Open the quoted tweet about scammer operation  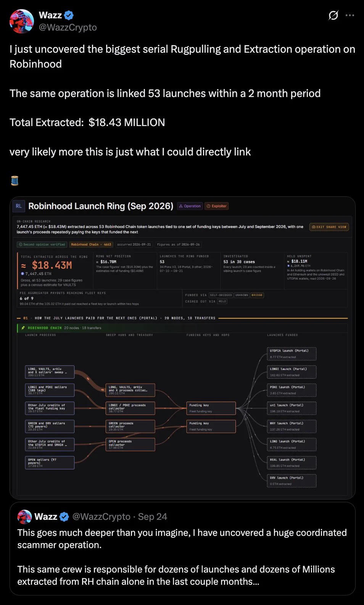tap(182, 548)
